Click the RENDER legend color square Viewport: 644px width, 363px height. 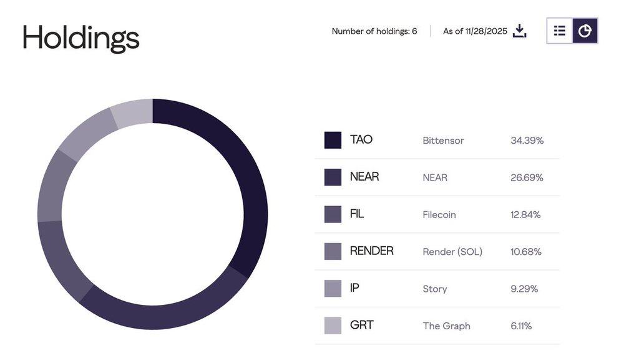pos(333,251)
